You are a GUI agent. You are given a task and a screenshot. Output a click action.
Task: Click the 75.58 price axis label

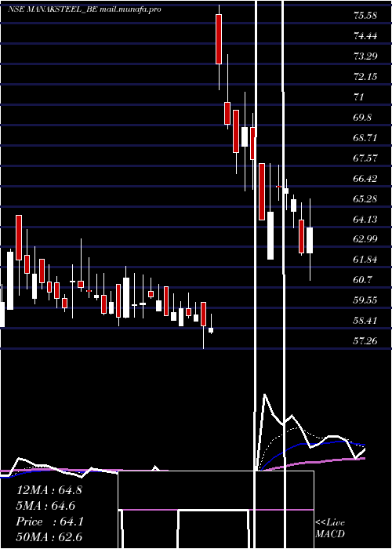pyautogui.click(x=365, y=16)
